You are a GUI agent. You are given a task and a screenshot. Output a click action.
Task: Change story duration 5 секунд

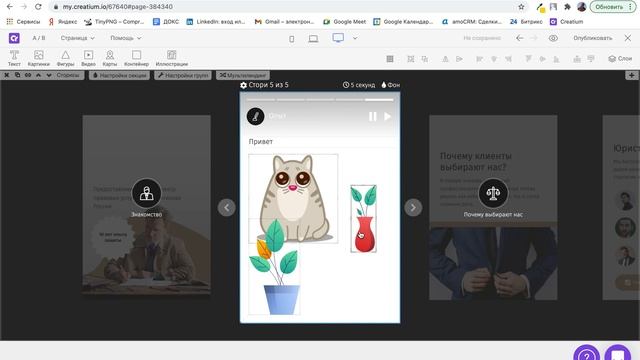(359, 85)
